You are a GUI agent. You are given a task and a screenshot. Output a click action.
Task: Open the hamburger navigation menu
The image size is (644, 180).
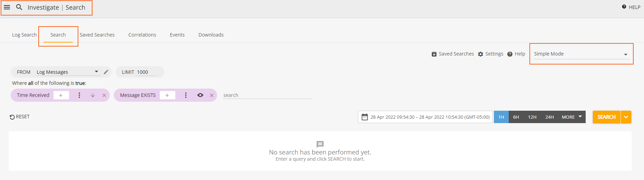pyautogui.click(x=7, y=7)
